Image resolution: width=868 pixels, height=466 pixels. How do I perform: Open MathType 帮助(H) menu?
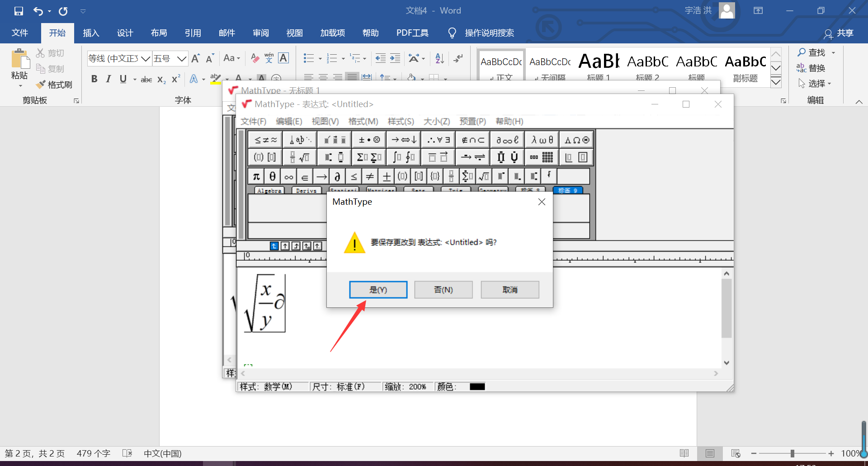click(x=509, y=121)
